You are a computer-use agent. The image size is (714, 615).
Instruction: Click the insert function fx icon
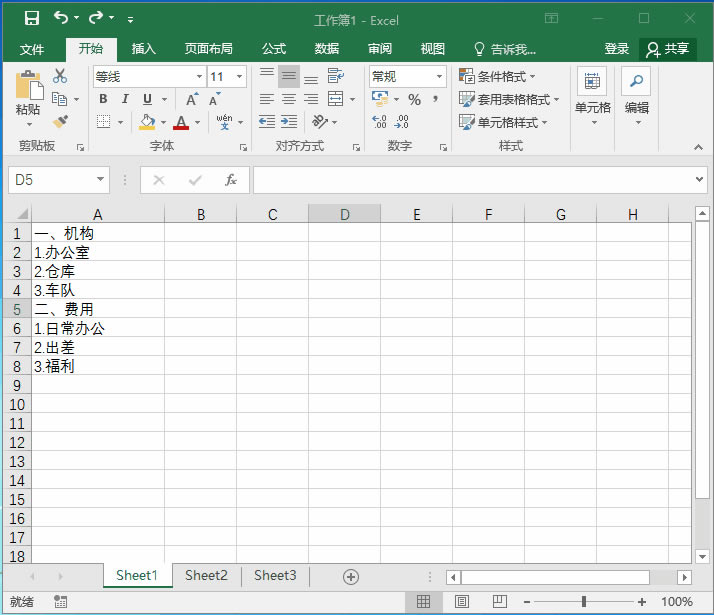[231, 180]
